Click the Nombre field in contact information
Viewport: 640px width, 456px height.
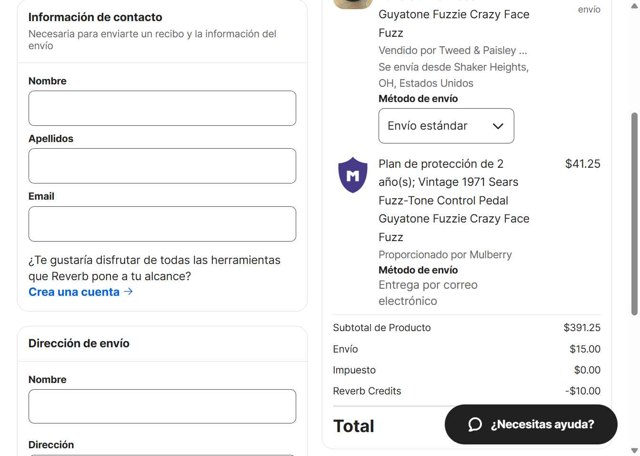[162, 108]
